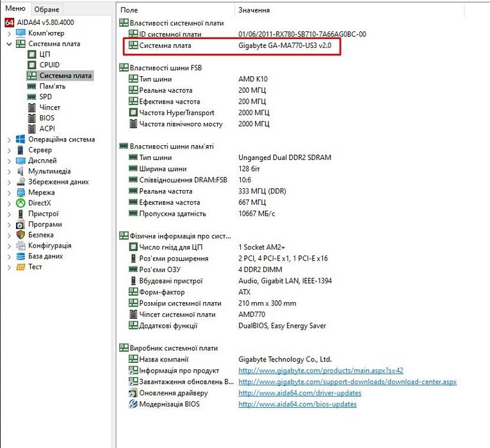490x448 pixels.
Task: Select the 'Додаткові функції' row
Action: click(227, 326)
